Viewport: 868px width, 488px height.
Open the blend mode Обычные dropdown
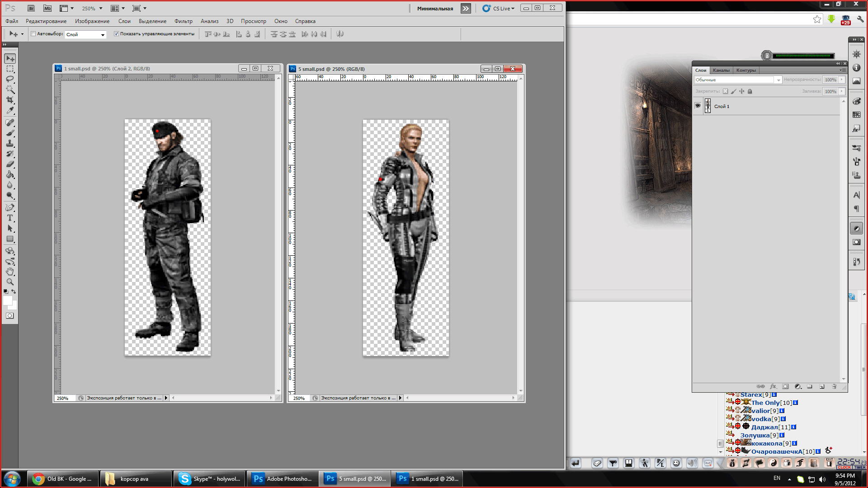(x=738, y=80)
